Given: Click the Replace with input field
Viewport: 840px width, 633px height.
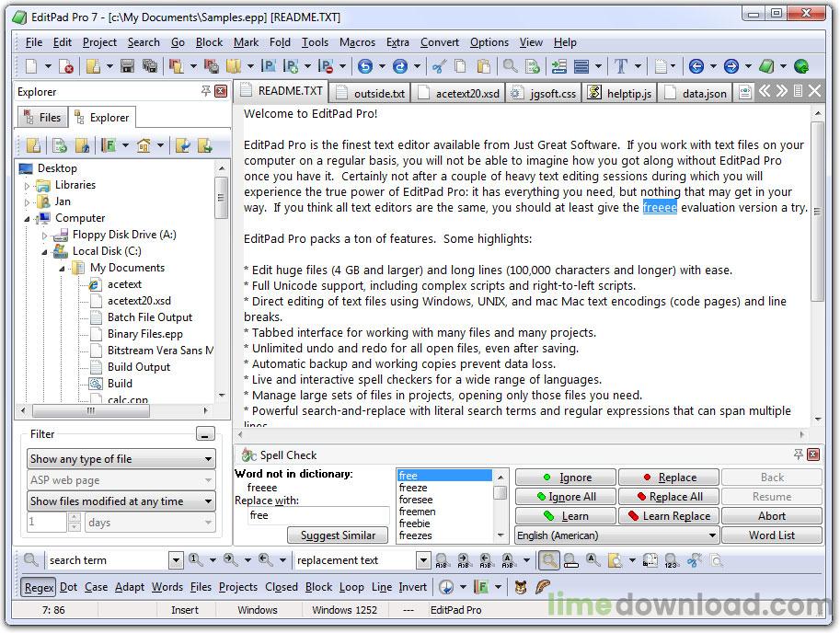Looking at the screenshot, I should click(x=317, y=515).
